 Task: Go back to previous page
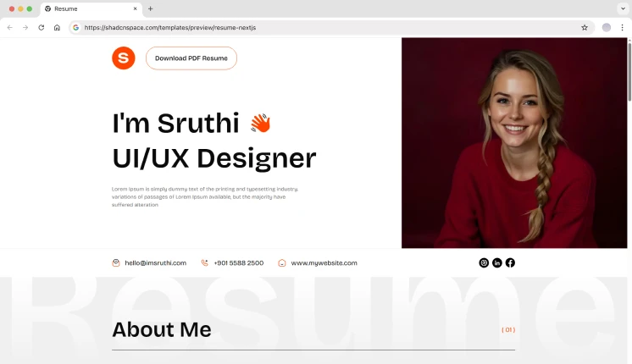coord(9,27)
